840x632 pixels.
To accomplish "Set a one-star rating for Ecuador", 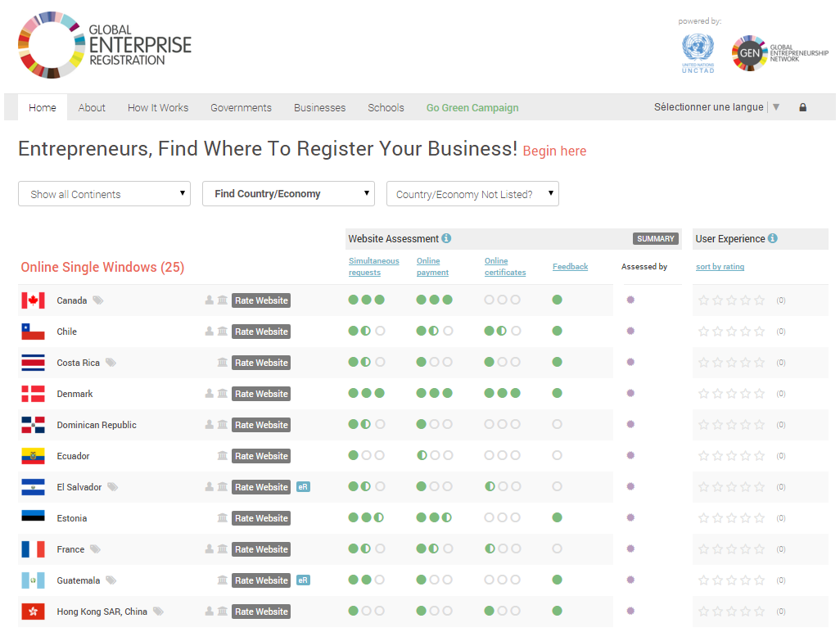I will pyautogui.click(x=703, y=456).
